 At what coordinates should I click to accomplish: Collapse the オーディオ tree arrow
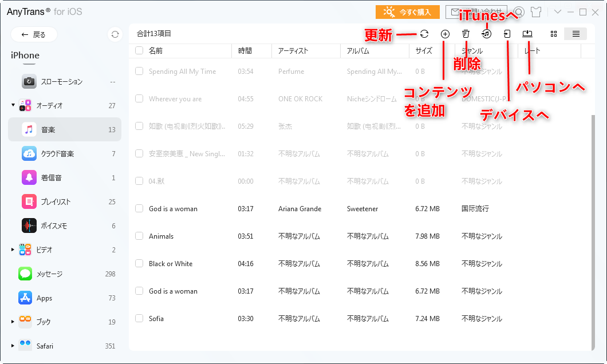[x=13, y=105]
